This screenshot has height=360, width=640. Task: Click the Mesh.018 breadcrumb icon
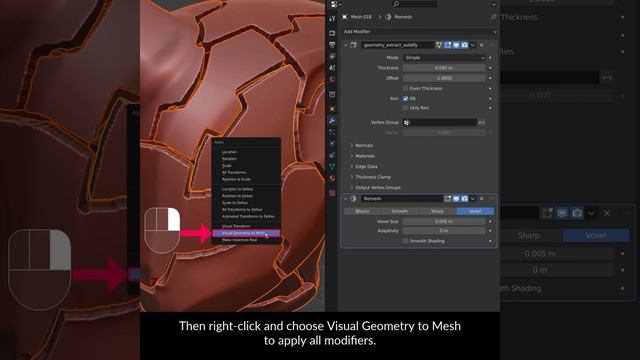click(345, 17)
